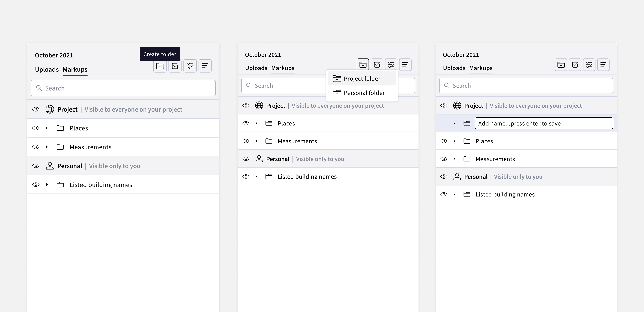Click Listed building names folder icon, left panel
This screenshot has height=312, width=644.
60,185
